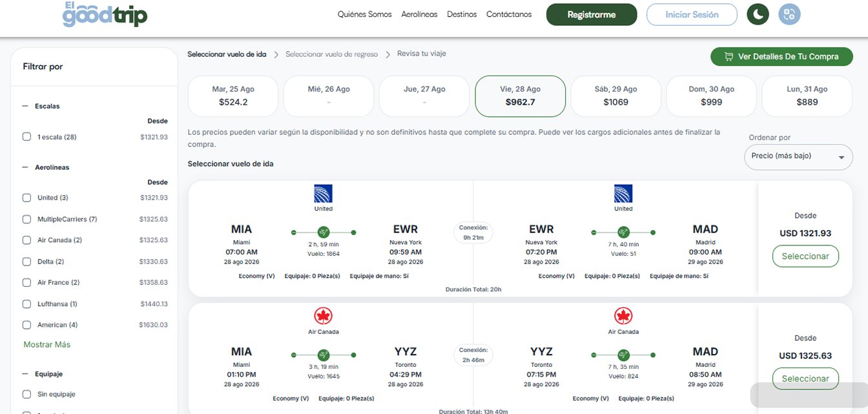Check the Air France (2) filter
Image resolution: width=868 pixels, height=414 pixels.
tap(26, 282)
